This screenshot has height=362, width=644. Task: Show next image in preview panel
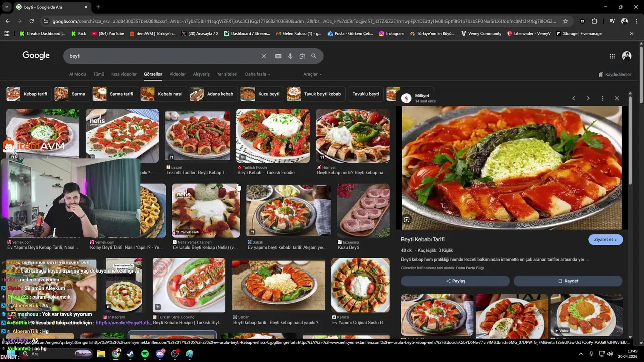coord(588,98)
